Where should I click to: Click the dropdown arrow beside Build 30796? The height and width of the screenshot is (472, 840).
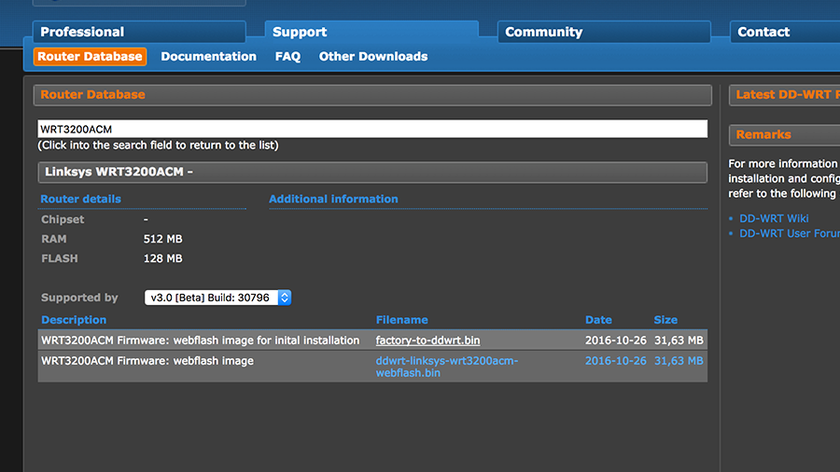click(x=284, y=297)
